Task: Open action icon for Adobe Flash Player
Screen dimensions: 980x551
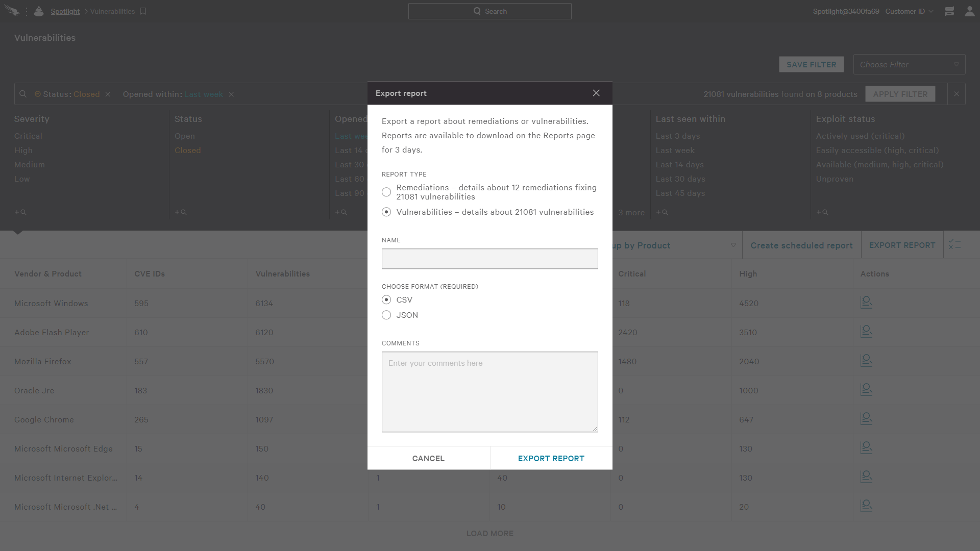Action: point(866,332)
